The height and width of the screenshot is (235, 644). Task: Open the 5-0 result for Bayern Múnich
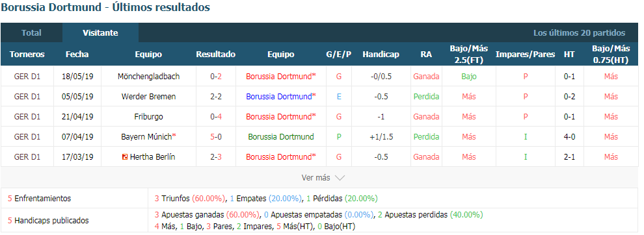coord(215,136)
